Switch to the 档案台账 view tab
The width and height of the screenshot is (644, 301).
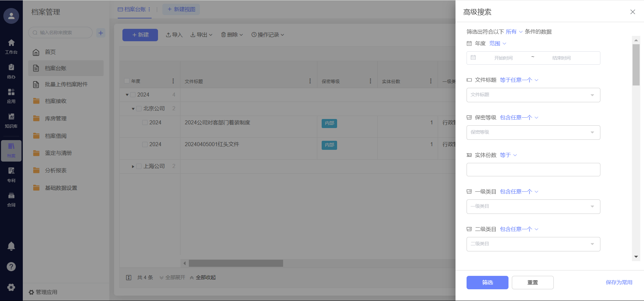click(x=132, y=9)
